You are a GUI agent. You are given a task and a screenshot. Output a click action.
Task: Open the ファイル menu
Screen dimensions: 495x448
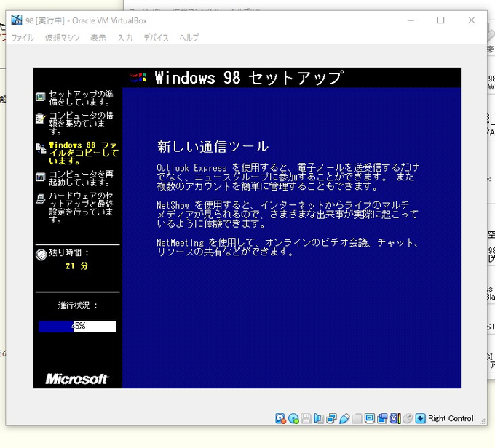[x=23, y=38]
